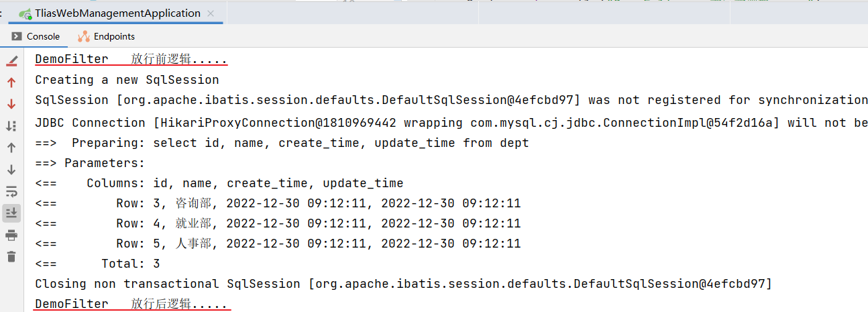Click the Endpoints tab's branch icon
The image size is (868, 312).
tap(84, 36)
